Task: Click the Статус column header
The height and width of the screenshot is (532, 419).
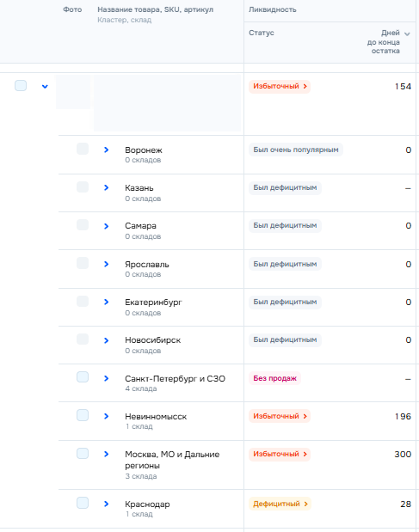Action: coord(261,33)
